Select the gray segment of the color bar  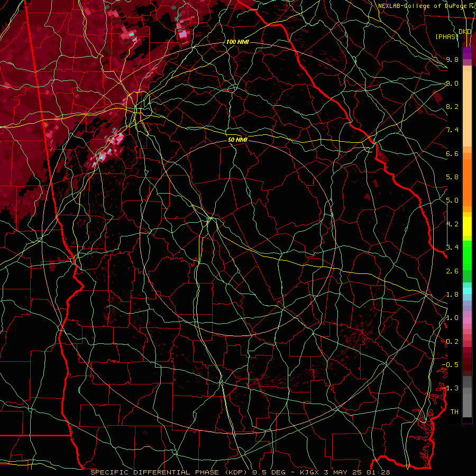point(467,397)
